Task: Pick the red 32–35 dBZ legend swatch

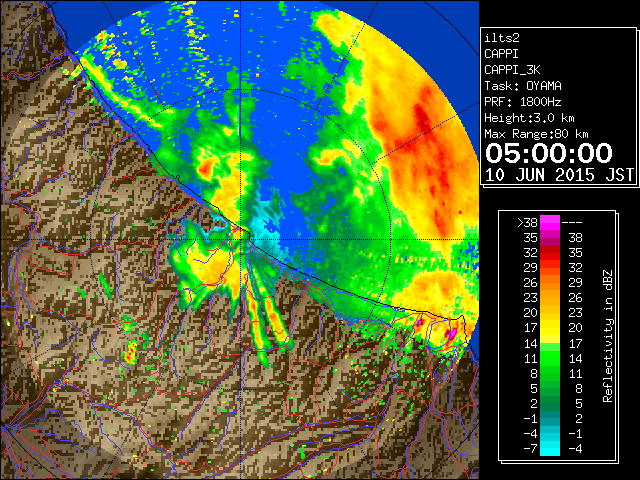Action: (x=550, y=253)
